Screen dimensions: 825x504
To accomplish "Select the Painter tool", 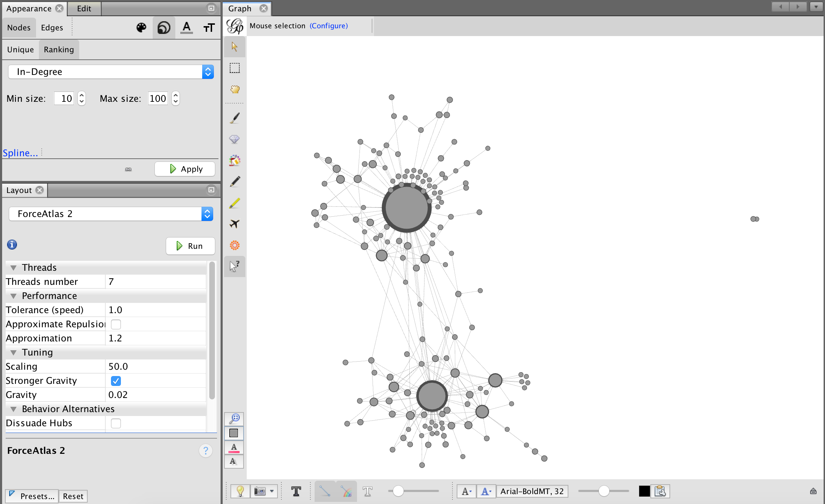I will coord(234,118).
